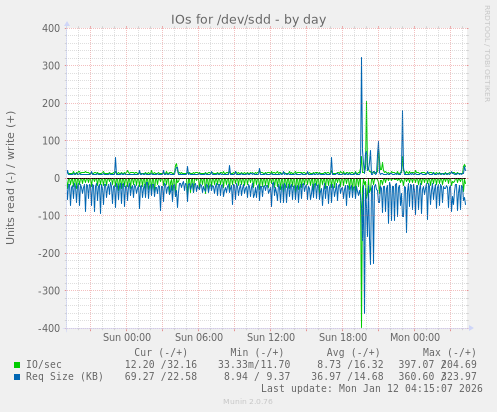Click the 'Last update' timestamp line
This screenshot has height=412, width=497.
[x=372, y=389]
